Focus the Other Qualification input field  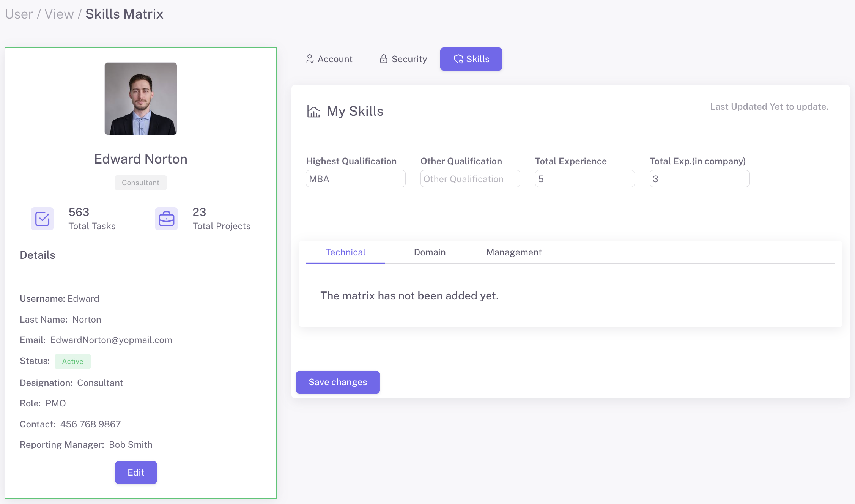coord(470,179)
